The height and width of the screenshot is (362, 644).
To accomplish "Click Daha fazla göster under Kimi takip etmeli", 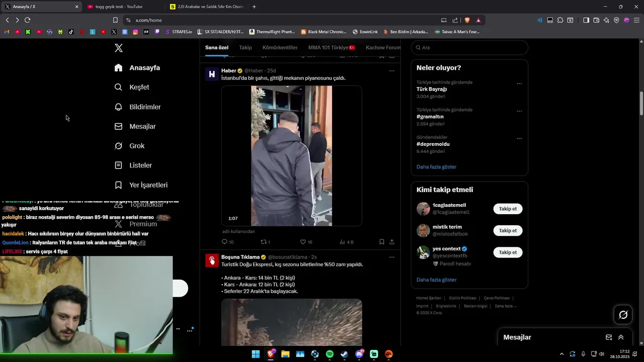I will click(437, 280).
